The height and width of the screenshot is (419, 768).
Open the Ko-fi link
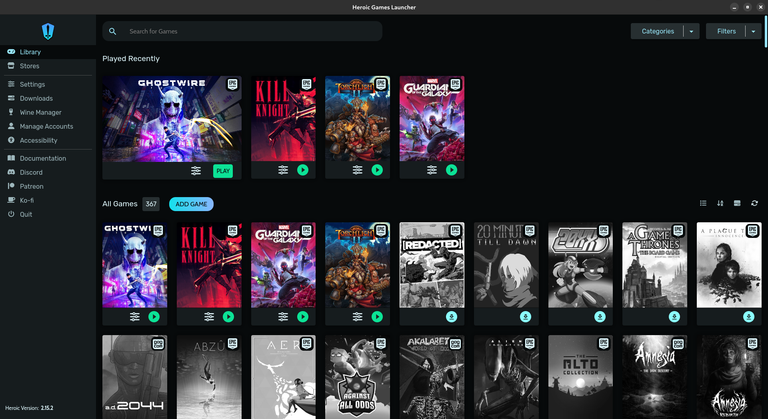click(x=48, y=200)
